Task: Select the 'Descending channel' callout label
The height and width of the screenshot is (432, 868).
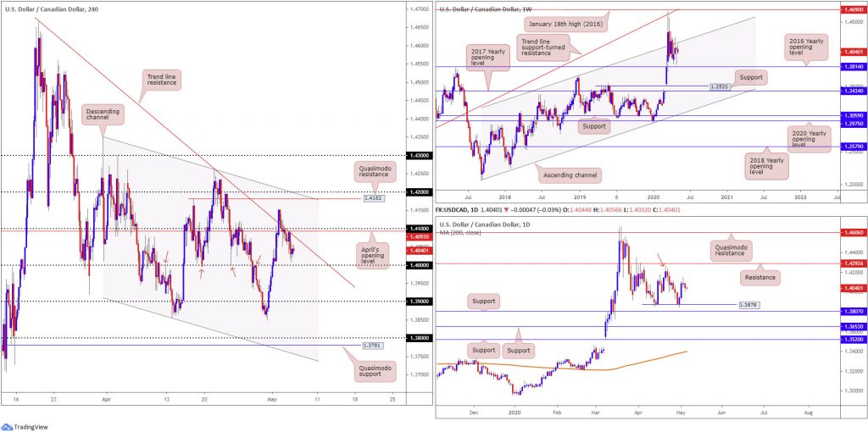Action: [x=103, y=114]
